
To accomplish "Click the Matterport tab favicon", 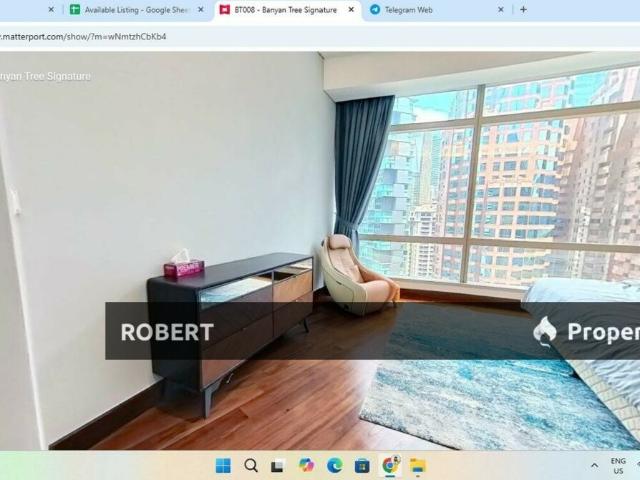I will [x=225, y=10].
